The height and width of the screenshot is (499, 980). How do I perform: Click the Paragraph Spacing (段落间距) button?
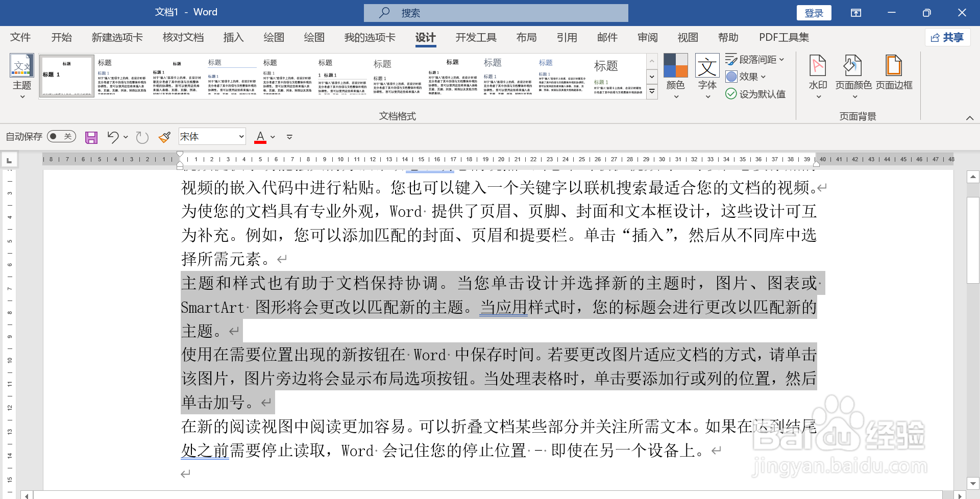point(754,60)
